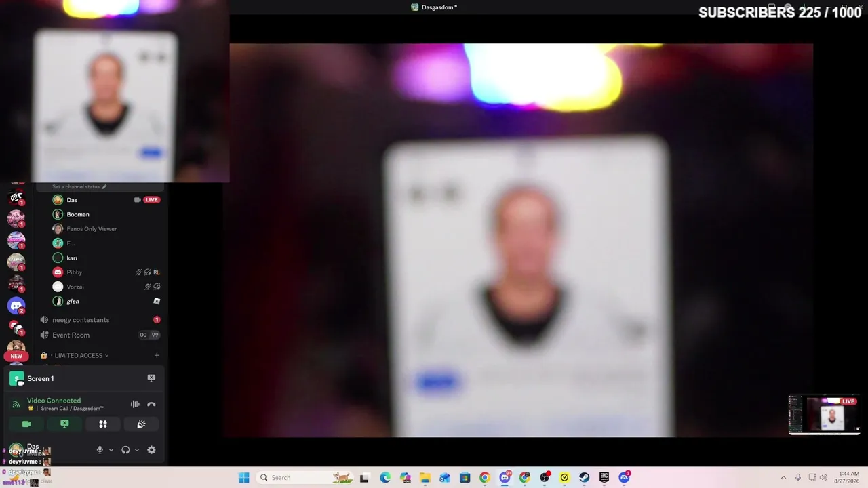Open the Stream Call / Dasgasdom channel link
Screen dimensions: 868x488
[x=72, y=409]
